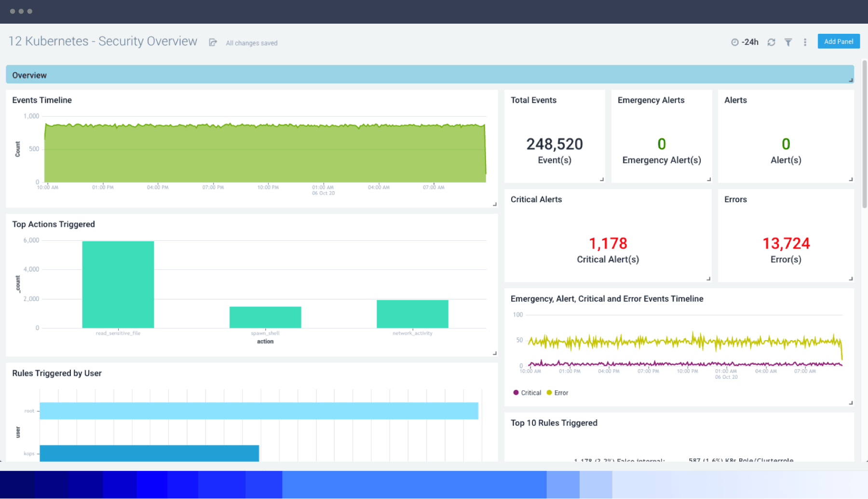This screenshot has width=868, height=499.
Task: Click the share dashboard icon beside the title
Action: click(x=213, y=42)
